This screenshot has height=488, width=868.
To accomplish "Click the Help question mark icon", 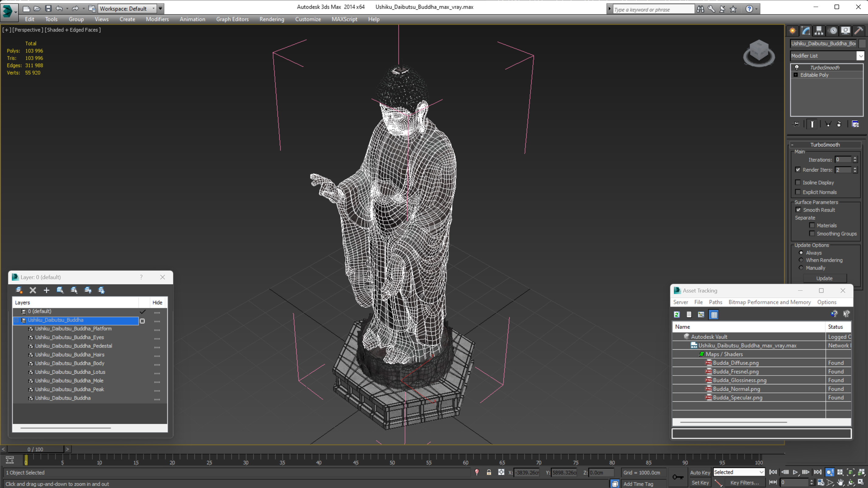I will pyautogui.click(x=749, y=9).
